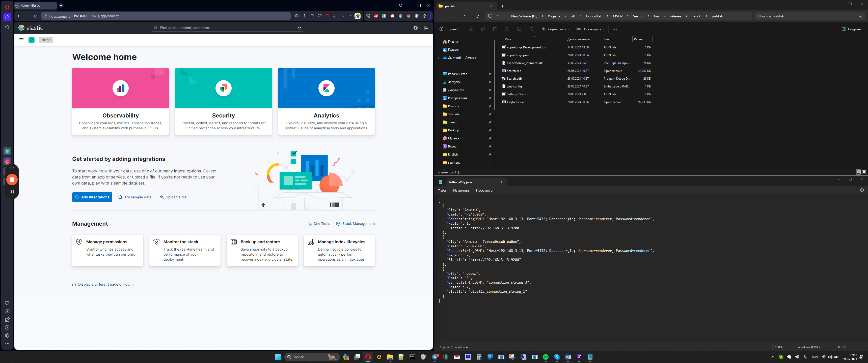
Task: Open the Upload a file link
Action: 173,197
